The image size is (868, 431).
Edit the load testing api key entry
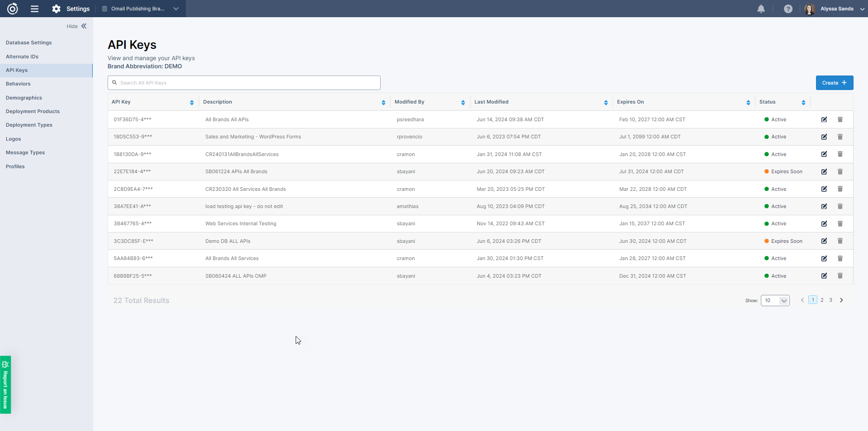[824, 206]
